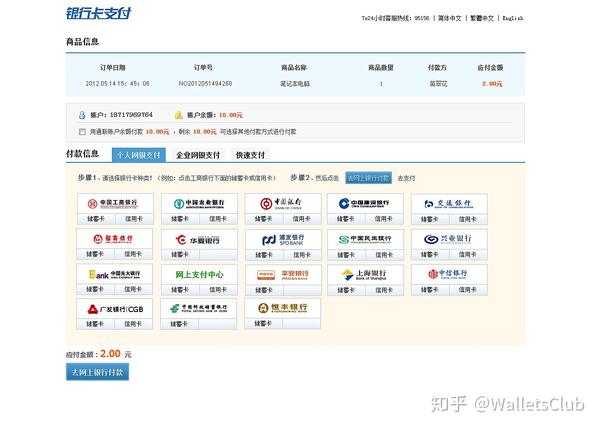Image resolution: width=600 pixels, height=428 pixels.
Task: Select 储蓄卡 under 平安银行
Action: coord(264,290)
